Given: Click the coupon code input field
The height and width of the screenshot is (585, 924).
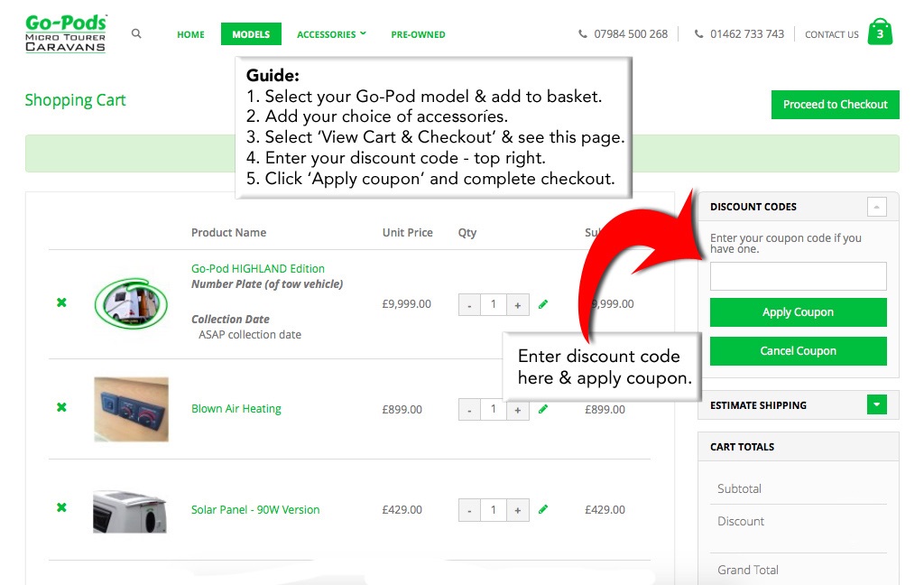Looking at the screenshot, I should tap(798, 276).
